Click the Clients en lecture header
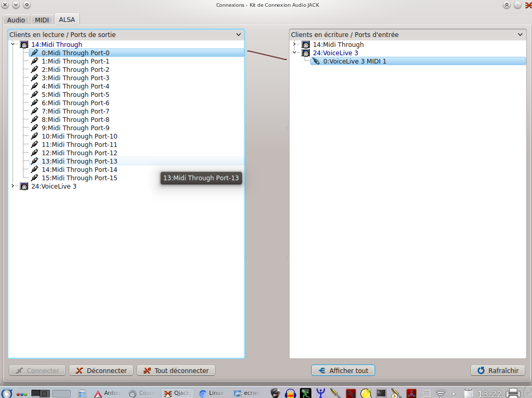532x398 pixels. pyautogui.click(x=126, y=34)
